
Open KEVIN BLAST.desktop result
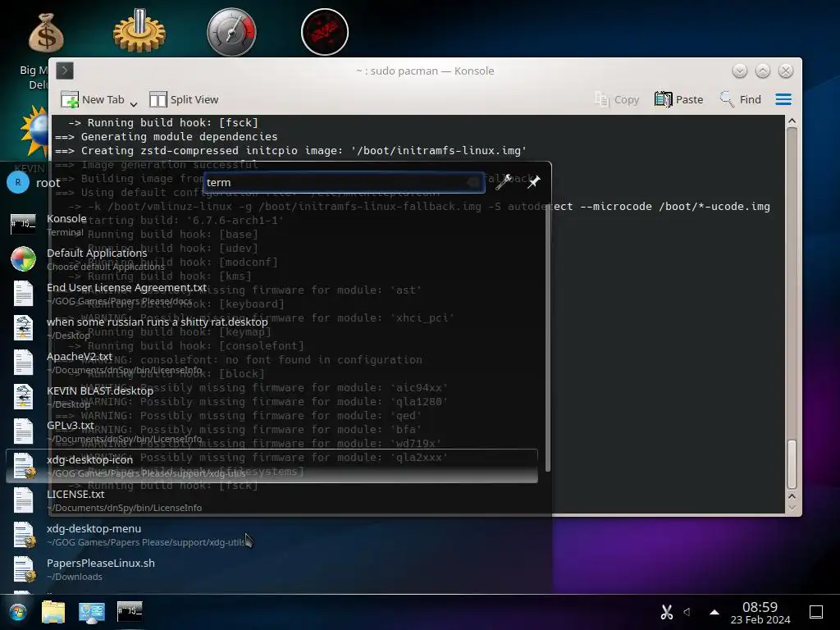(272, 397)
